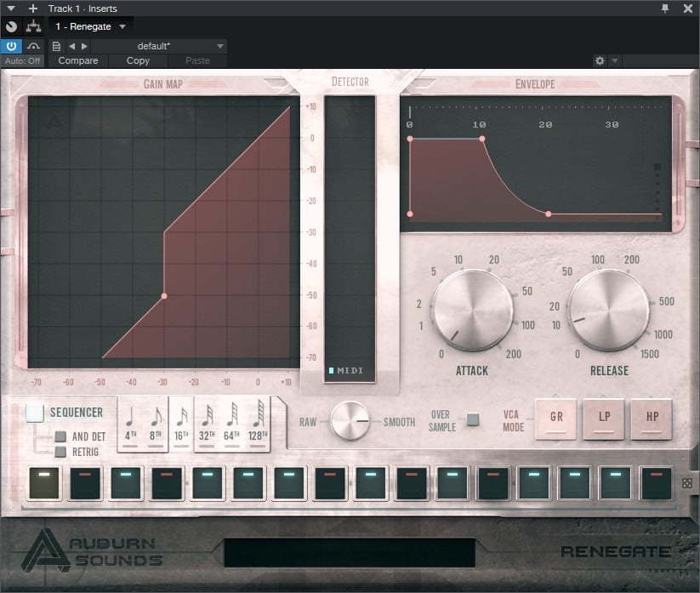This screenshot has width=700, height=593.
Task: Enable the Sequencer checkbox
Action: pos(35,413)
